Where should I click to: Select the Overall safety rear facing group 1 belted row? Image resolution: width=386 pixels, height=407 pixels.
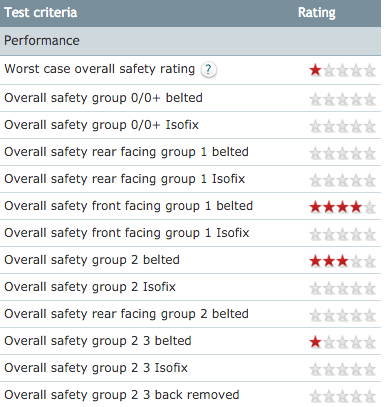tap(190, 152)
